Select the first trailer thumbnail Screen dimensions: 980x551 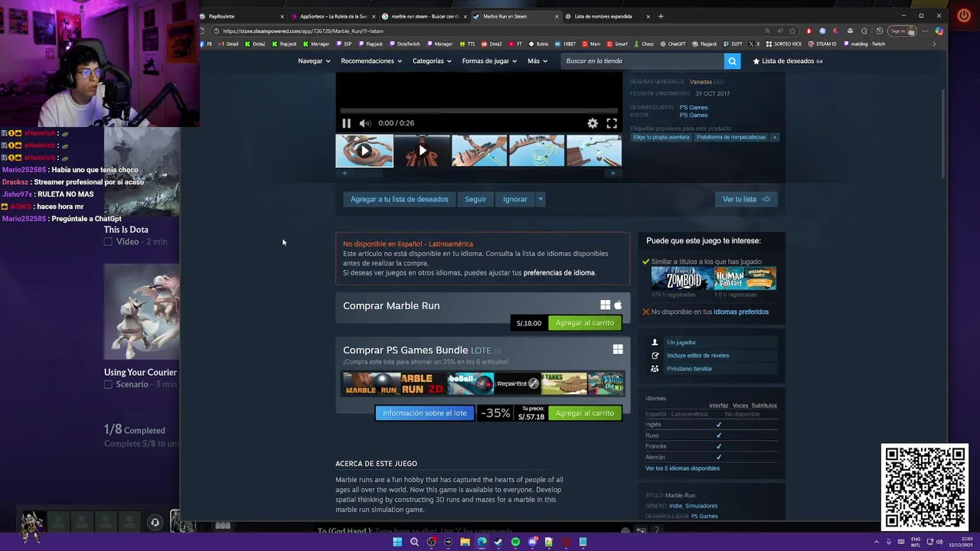[x=364, y=151]
